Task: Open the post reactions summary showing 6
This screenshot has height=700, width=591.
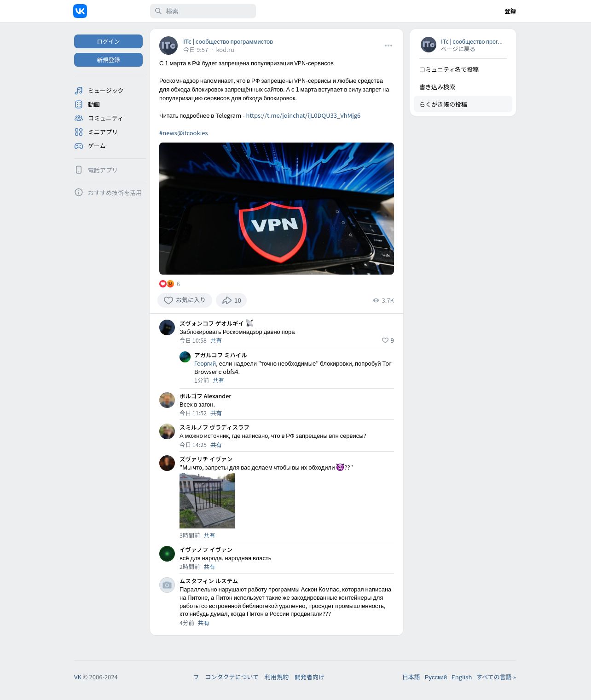Action: (x=170, y=284)
